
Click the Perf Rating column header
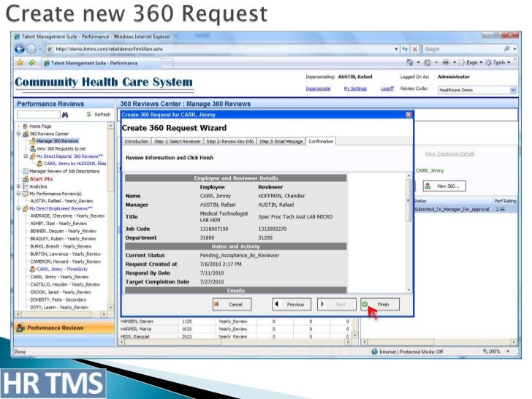505,201
